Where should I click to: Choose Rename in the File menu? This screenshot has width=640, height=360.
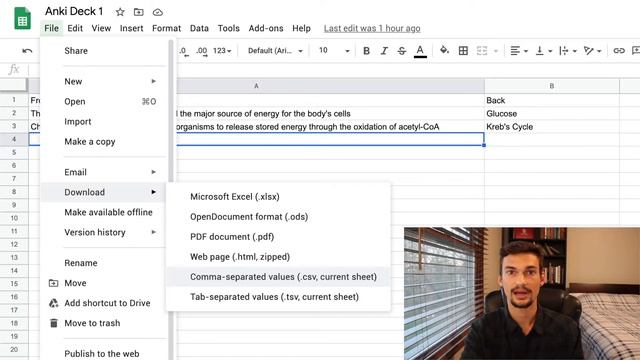point(104,263)
